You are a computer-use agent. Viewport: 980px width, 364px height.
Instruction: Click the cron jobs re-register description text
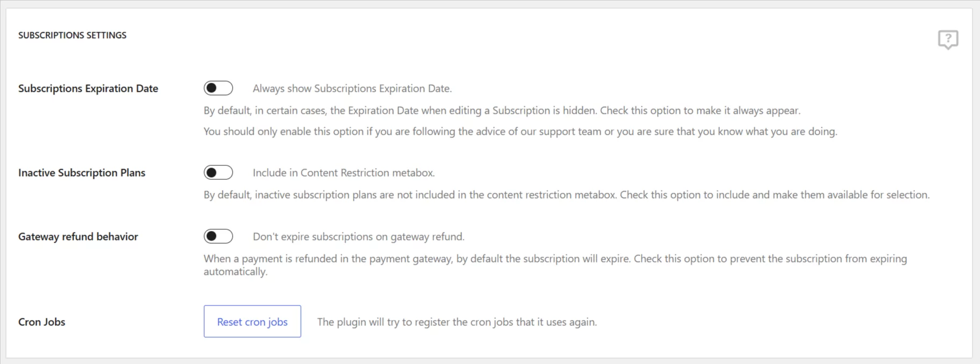tap(457, 322)
